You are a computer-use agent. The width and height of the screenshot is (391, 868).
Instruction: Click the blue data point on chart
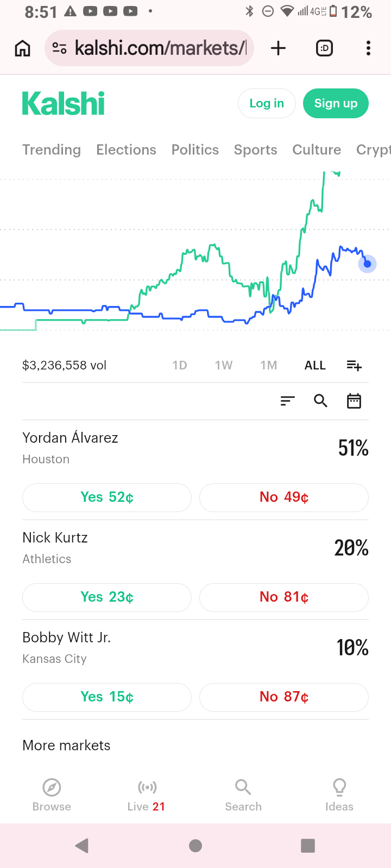point(367,264)
